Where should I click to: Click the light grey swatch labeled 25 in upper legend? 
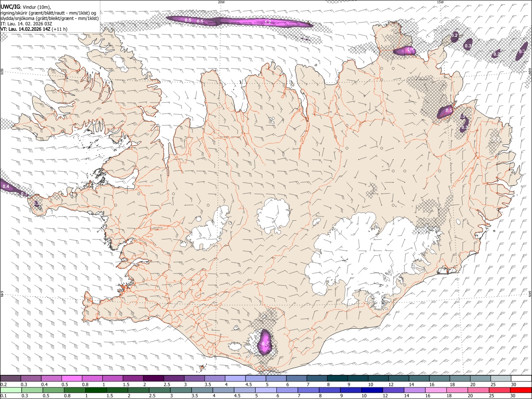tap(501, 378)
